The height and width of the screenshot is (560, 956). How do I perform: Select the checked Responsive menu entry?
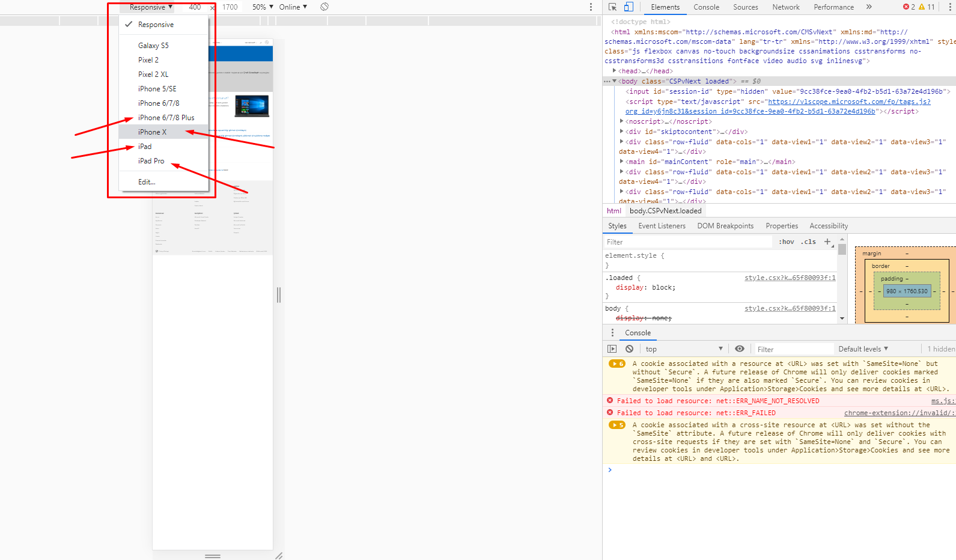(x=163, y=25)
